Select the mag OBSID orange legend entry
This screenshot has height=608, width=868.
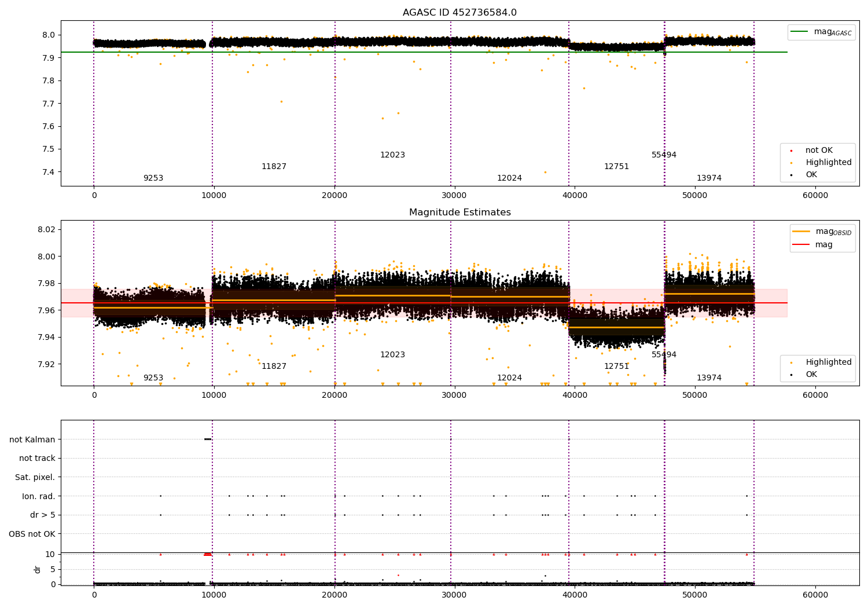tap(822, 232)
